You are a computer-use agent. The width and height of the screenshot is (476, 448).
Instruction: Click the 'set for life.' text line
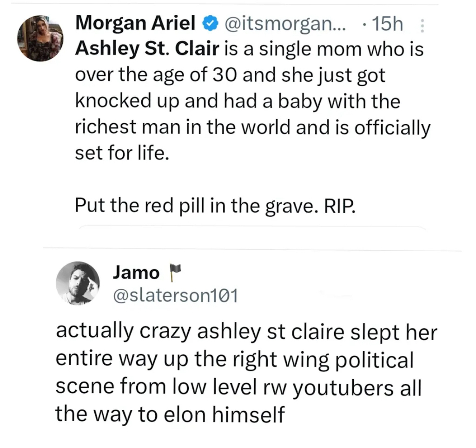click(120, 154)
